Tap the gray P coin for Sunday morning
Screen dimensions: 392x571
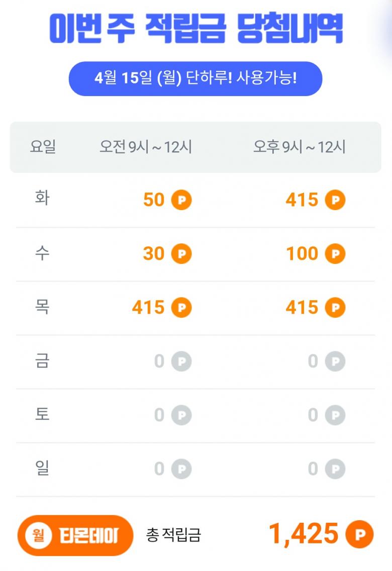181,469
